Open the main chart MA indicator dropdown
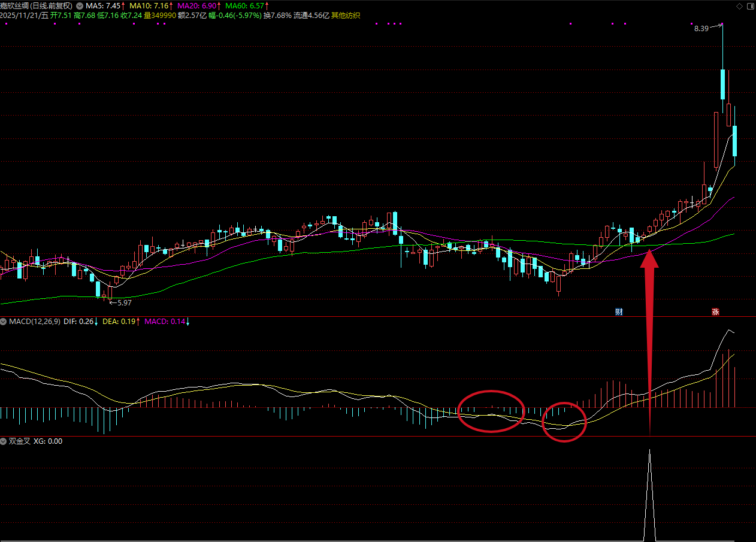This screenshot has height=542, width=756. click(80, 5)
